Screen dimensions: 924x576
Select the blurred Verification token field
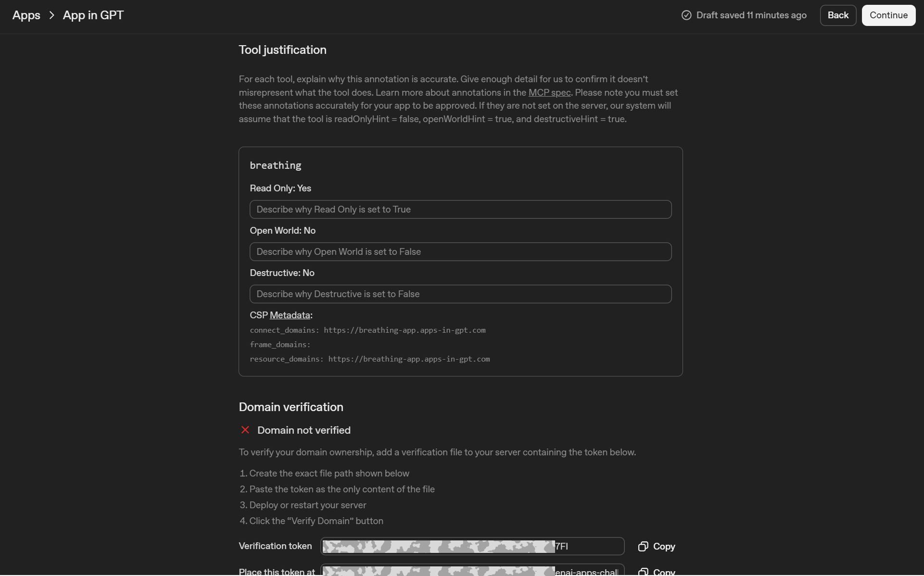(x=472, y=546)
